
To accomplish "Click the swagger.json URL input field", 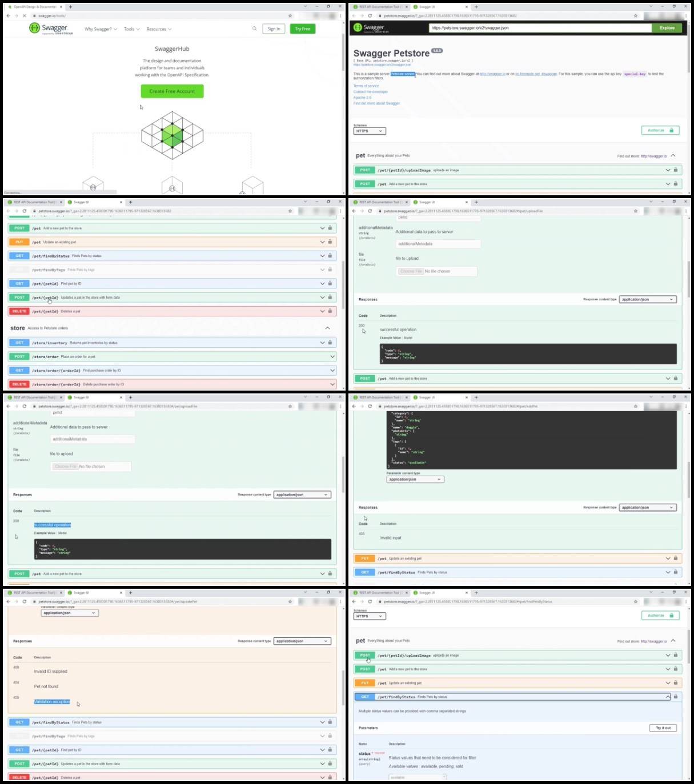I will (x=540, y=27).
